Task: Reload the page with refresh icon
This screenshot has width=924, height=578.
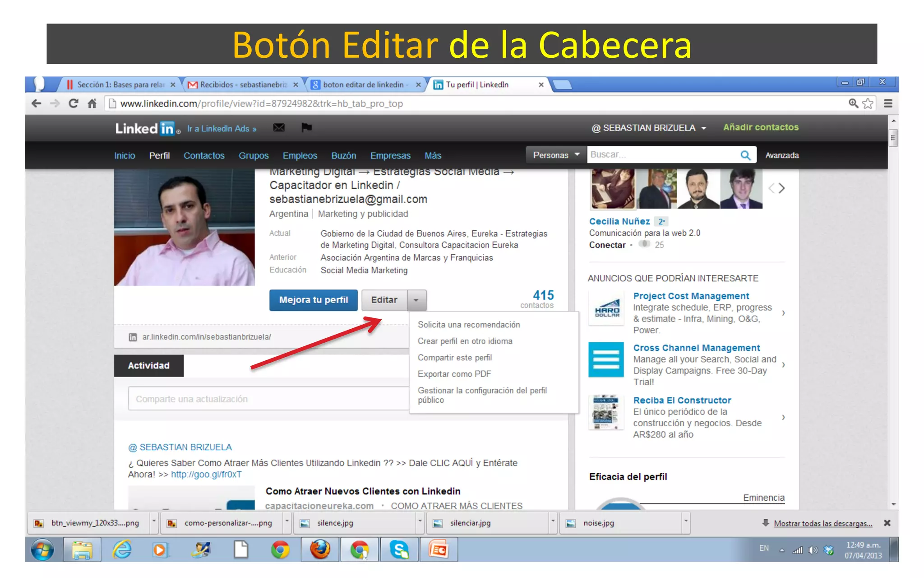Action: tap(73, 103)
